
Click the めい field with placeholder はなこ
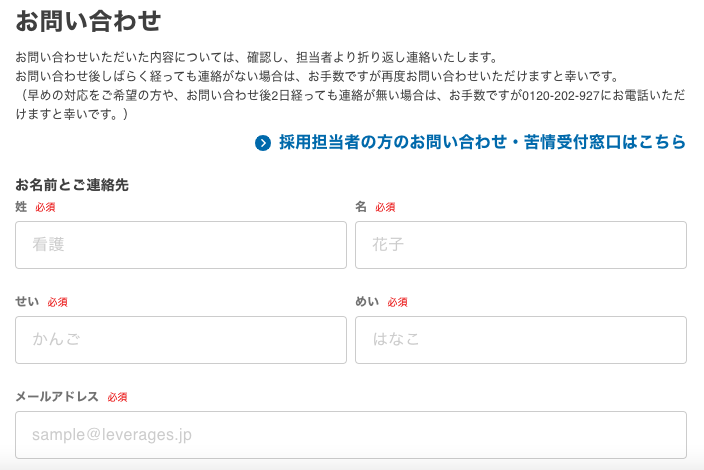pos(521,340)
